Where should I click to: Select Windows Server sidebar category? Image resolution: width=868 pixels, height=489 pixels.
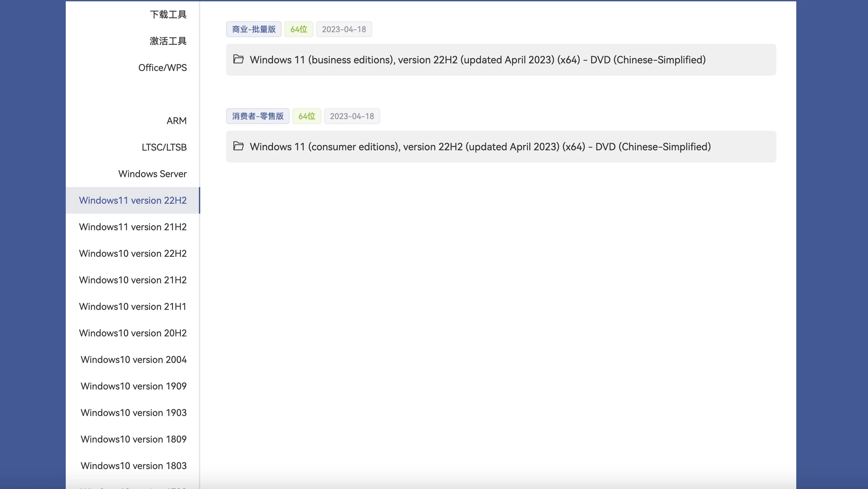point(152,174)
